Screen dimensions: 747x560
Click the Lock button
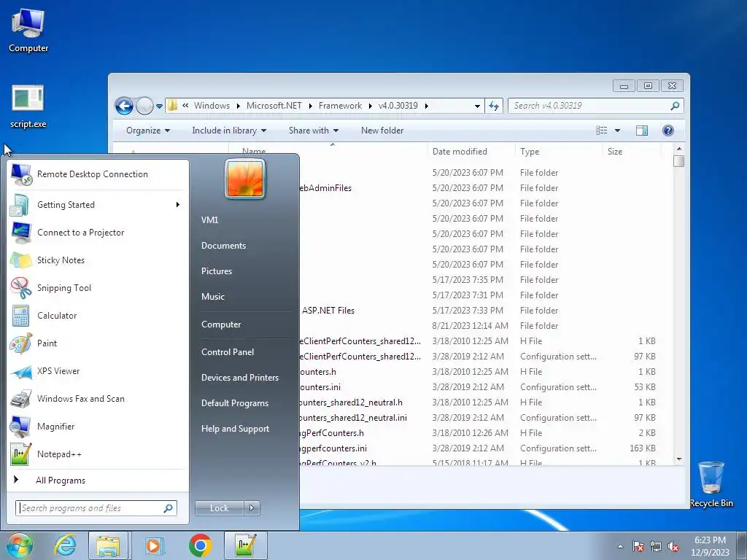pos(220,508)
